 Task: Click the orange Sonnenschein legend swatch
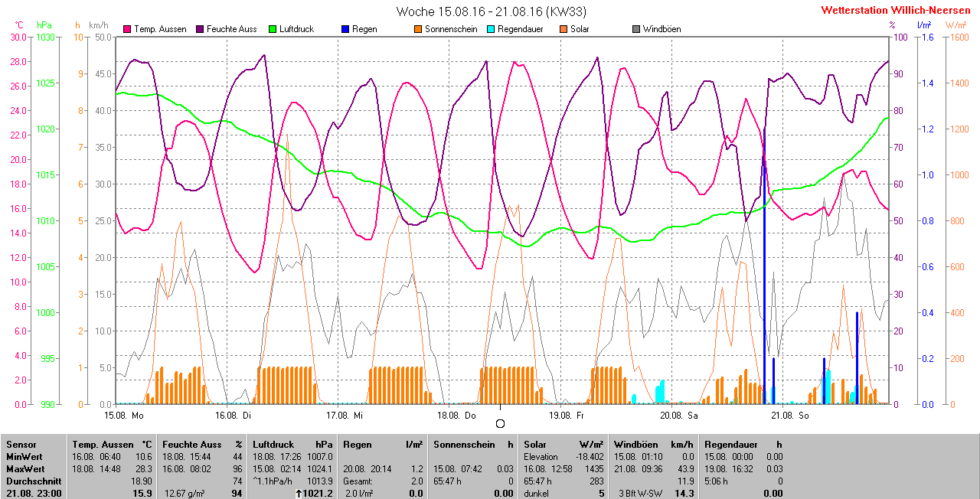(x=418, y=29)
